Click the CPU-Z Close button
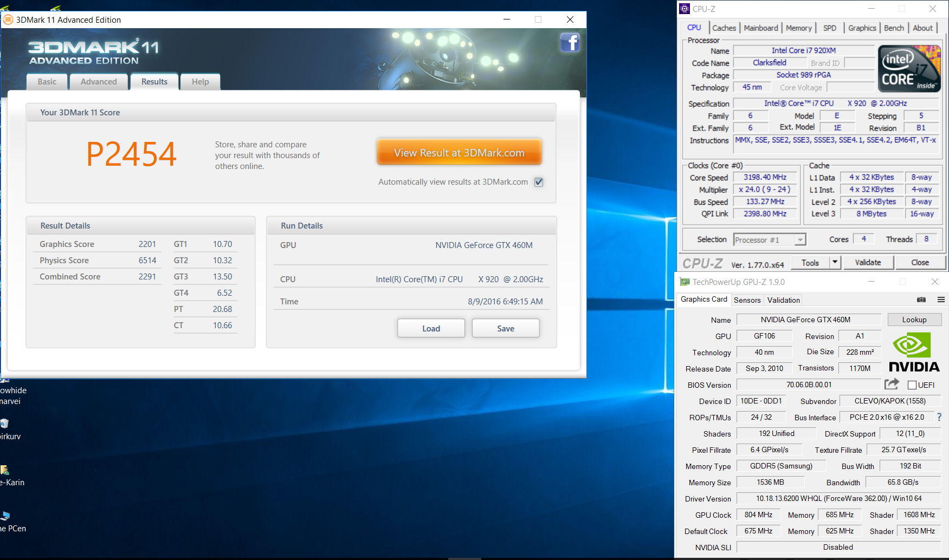Screen dimensions: 949x560 click(x=920, y=263)
